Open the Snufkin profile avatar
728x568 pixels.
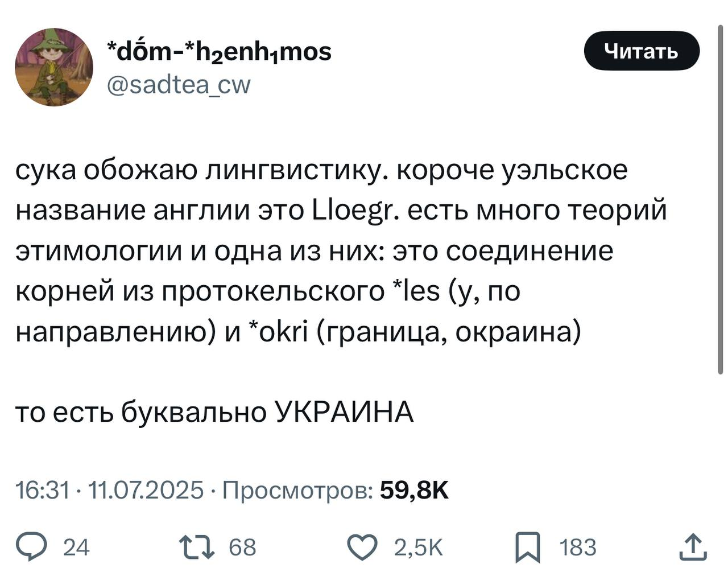pyautogui.click(x=54, y=67)
